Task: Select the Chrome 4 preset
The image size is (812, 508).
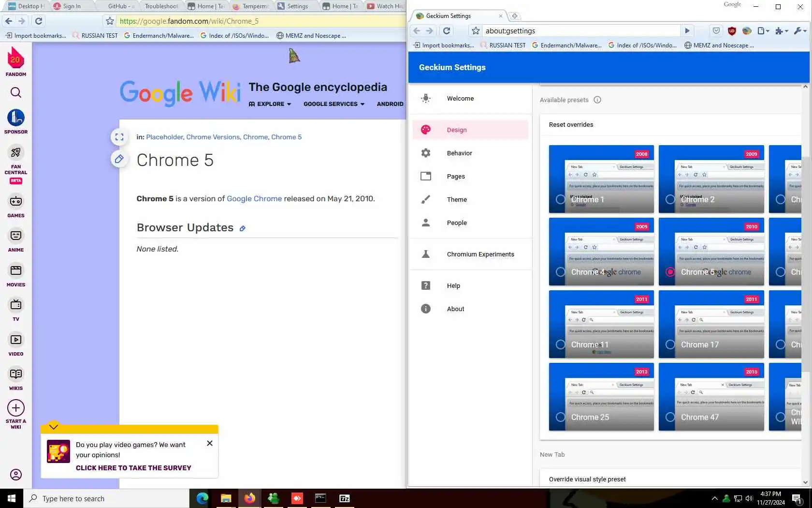Action: pos(601,252)
